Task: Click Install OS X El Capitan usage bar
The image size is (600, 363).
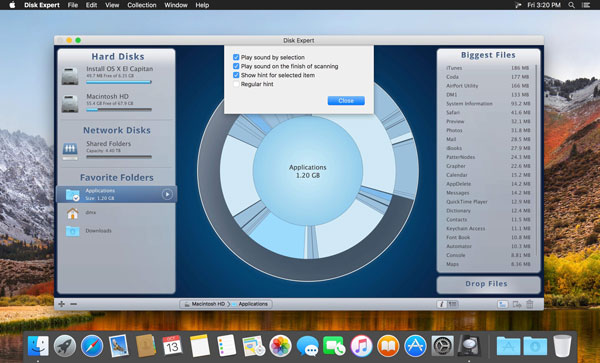Action: coord(119,82)
